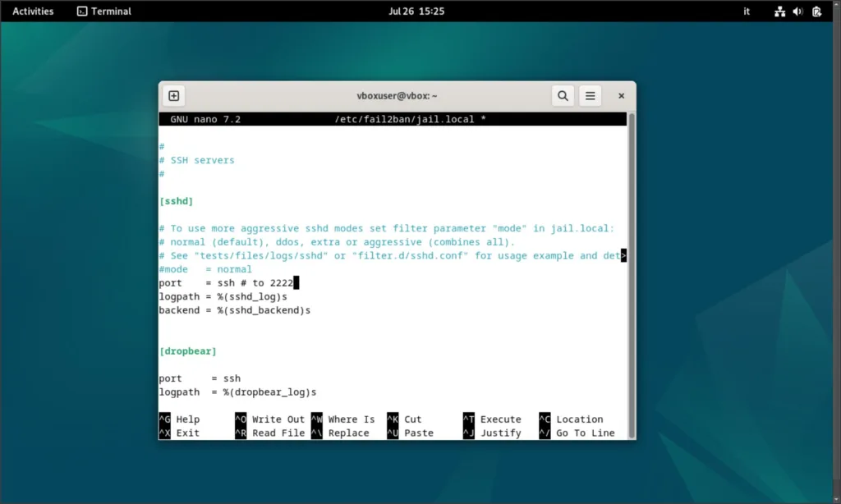Image resolution: width=841 pixels, height=504 pixels.
Task: Click the GNU nano 7.2 title text
Action: pos(205,119)
